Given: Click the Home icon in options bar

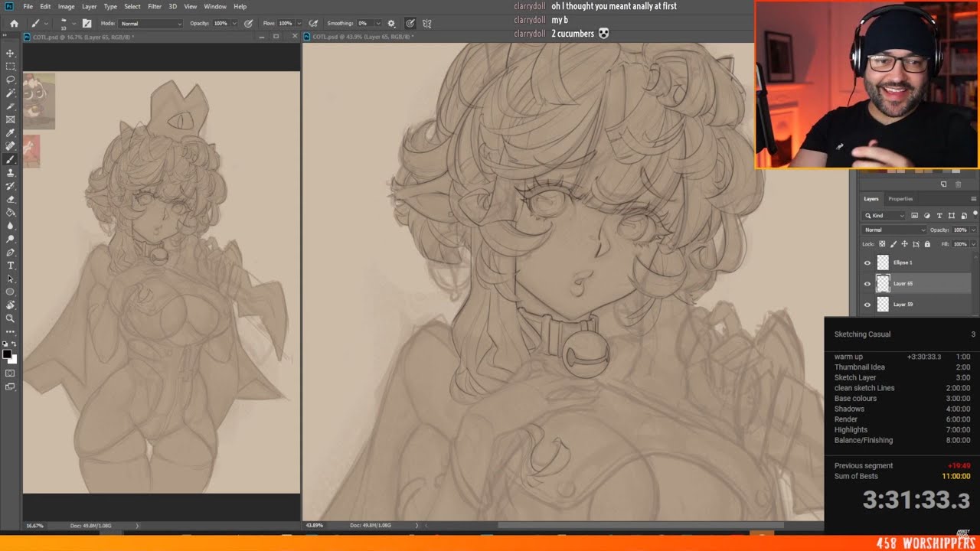Looking at the screenshot, I should (x=14, y=24).
